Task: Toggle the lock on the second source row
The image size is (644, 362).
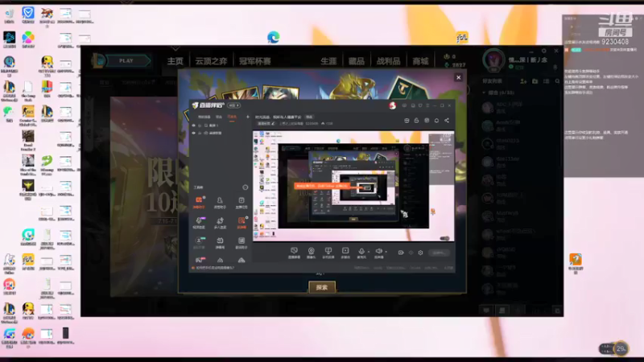Action: (200, 133)
